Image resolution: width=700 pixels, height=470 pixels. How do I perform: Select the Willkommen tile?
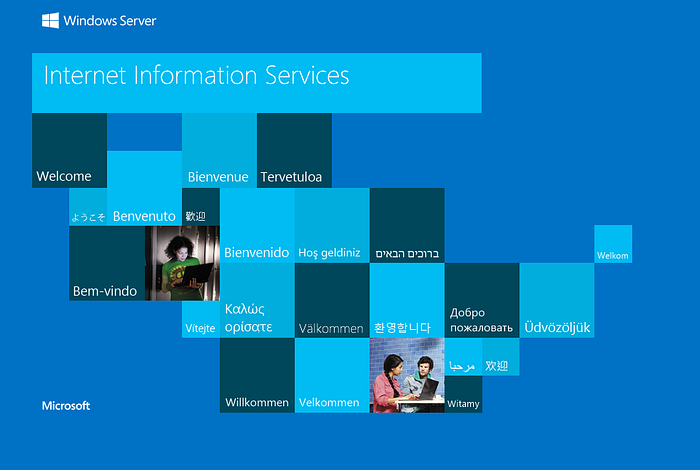pos(257,375)
